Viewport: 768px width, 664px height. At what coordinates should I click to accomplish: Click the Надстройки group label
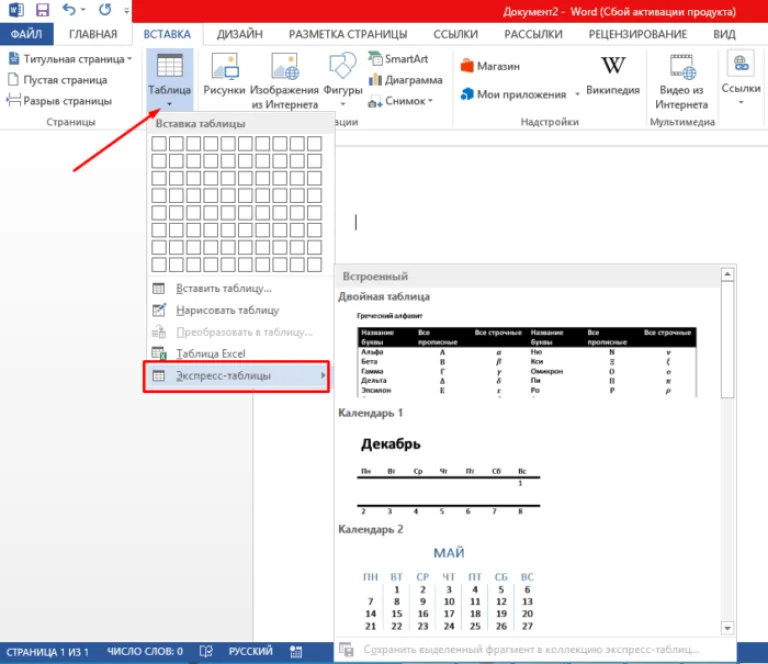pyautogui.click(x=550, y=122)
